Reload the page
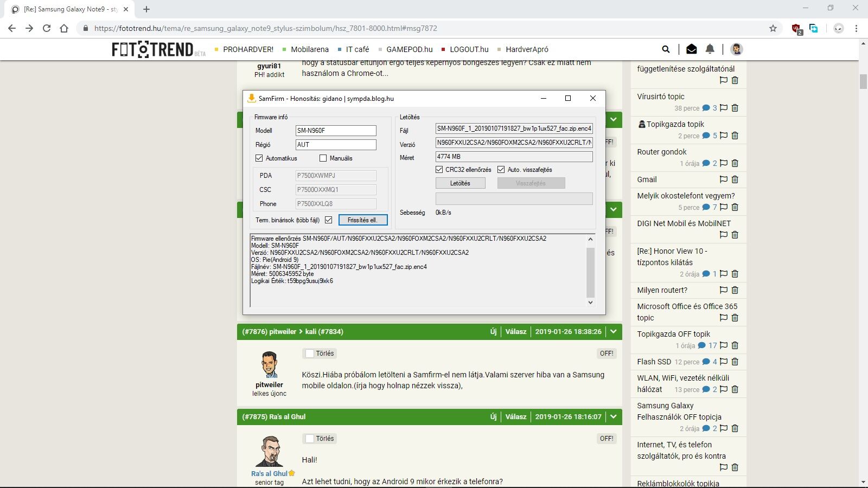This screenshot has width=868, height=488. pos(47,28)
